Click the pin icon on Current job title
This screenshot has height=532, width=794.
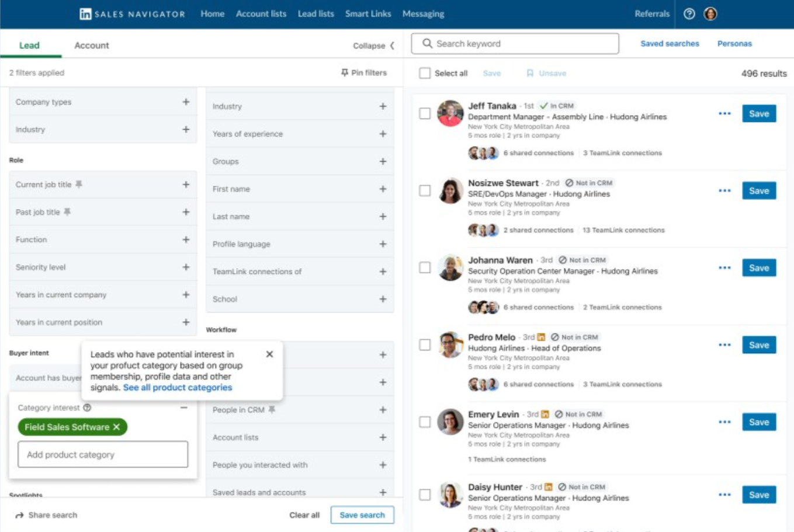[x=79, y=185]
